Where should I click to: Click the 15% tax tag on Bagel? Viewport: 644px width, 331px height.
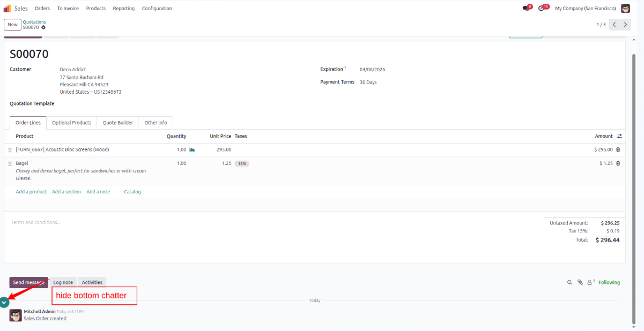pyautogui.click(x=242, y=163)
